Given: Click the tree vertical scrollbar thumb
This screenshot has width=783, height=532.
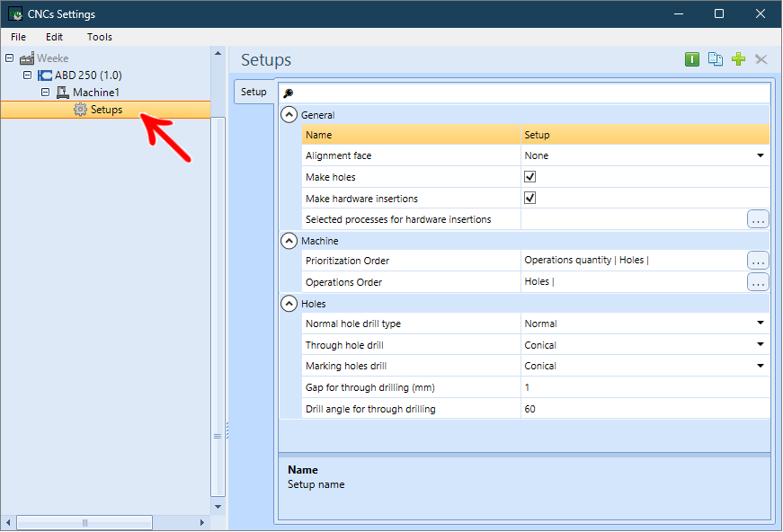Looking at the screenshot, I should point(218,307).
